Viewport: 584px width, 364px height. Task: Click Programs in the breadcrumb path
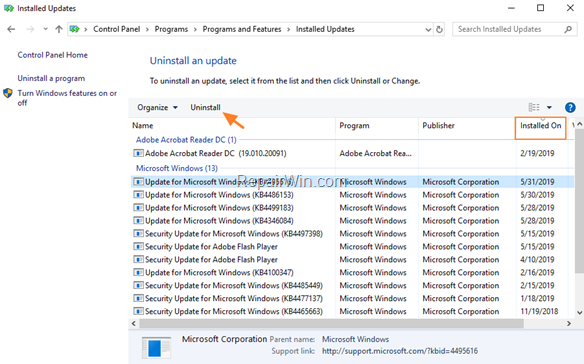click(x=171, y=29)
